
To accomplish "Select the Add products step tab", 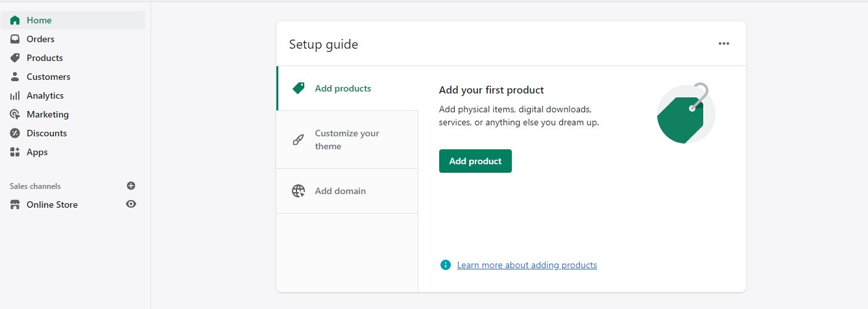I will pos(347,88).
